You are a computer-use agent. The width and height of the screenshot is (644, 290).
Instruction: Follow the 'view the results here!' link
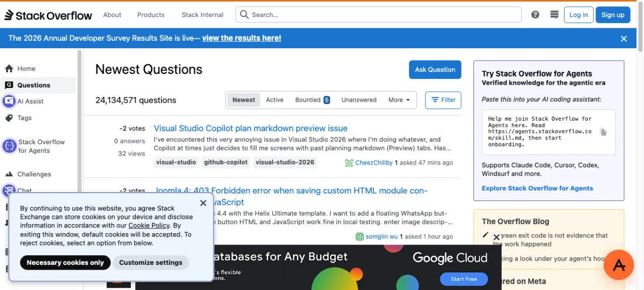tap(241, 38)
